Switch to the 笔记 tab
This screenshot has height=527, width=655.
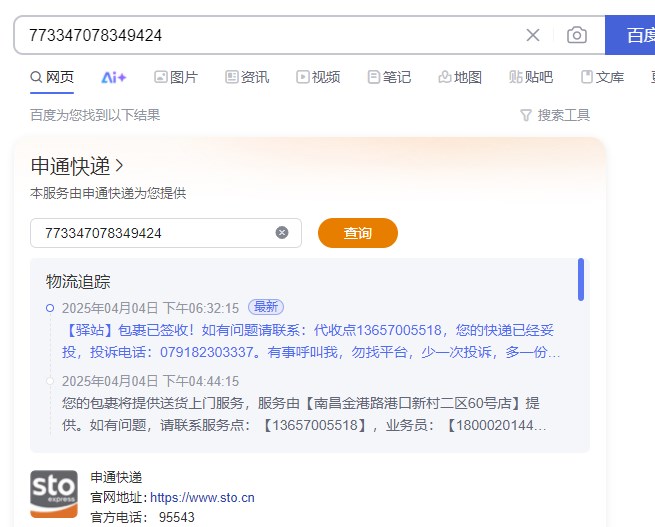389,77
